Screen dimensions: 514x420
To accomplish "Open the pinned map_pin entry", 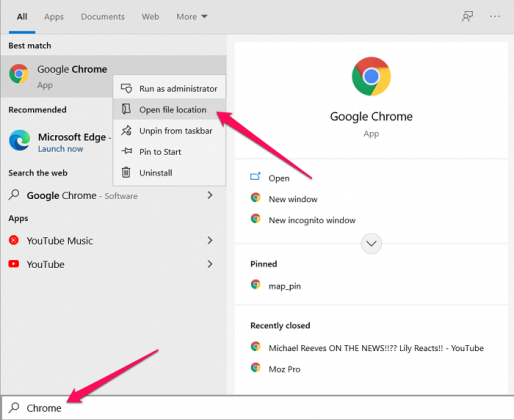I will [x=285, y=286].
